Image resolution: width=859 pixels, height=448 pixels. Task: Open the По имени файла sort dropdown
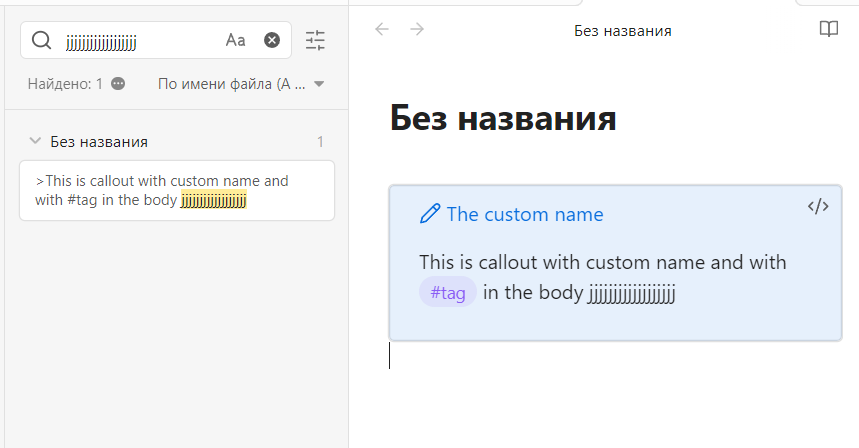[x=241, y=84]
